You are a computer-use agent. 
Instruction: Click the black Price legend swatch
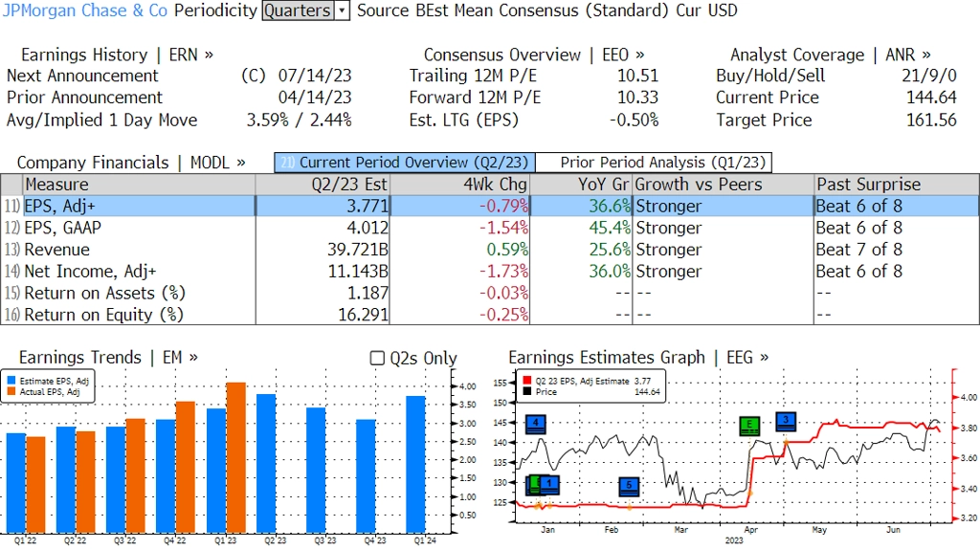coord(527,391)
